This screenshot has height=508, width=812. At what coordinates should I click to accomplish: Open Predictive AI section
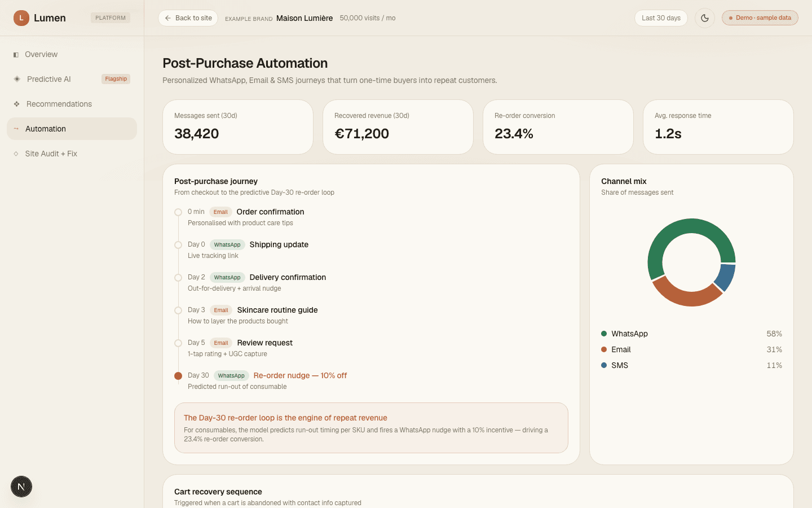pos(72,79)
